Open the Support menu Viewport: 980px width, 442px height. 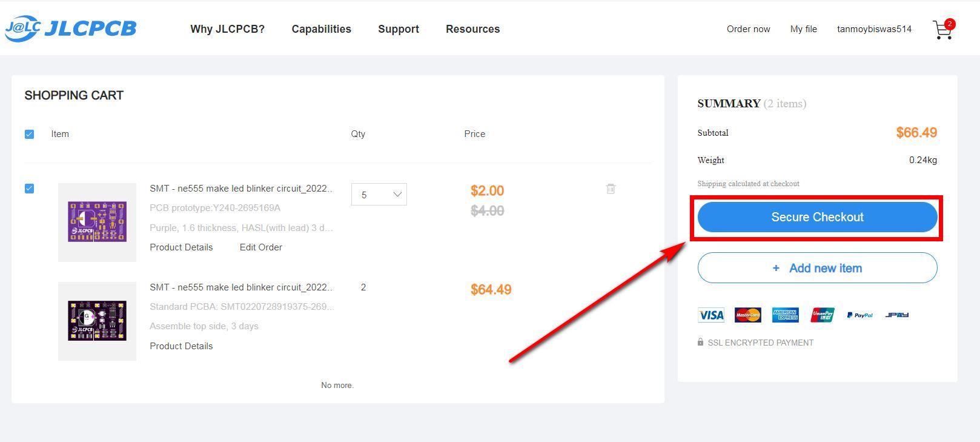pyautogui.click(x=399, y=29)
